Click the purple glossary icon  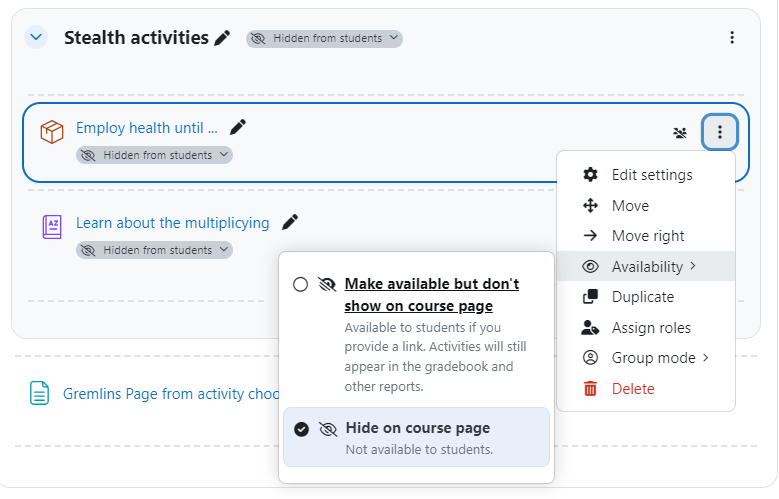click(52, 227)
